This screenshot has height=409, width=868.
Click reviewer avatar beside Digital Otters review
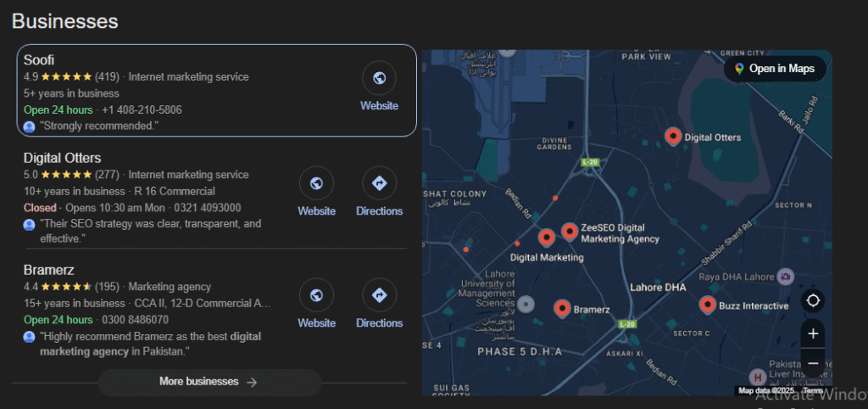(30, 225)
